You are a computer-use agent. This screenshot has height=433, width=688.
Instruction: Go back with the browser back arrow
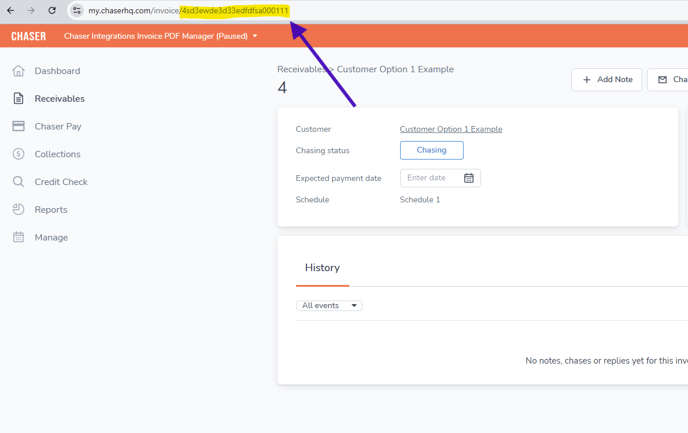tap(11, 10)
